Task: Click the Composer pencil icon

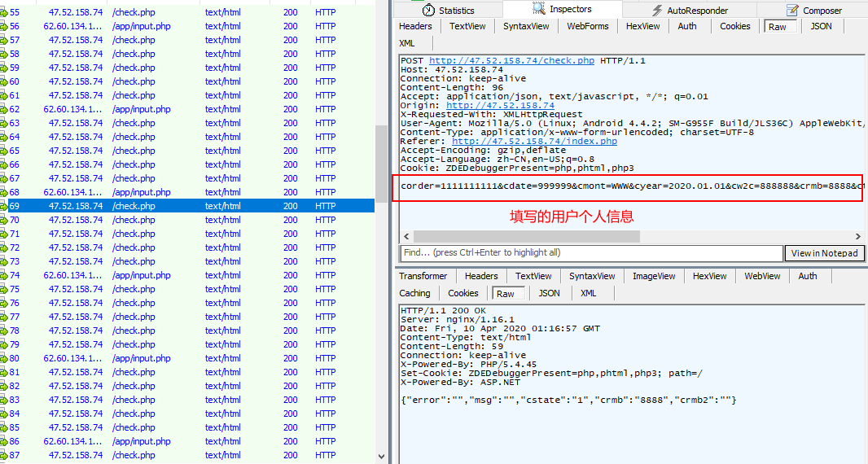Action: point(793,11)
